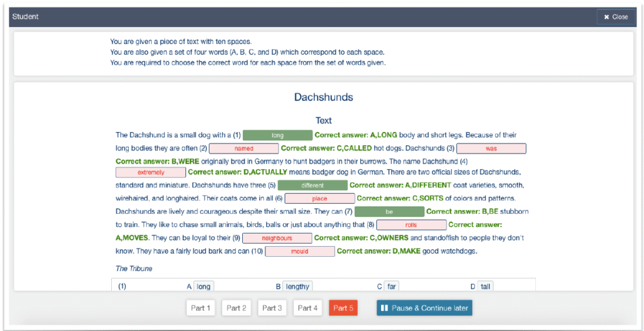The width and height of the screenshot is (644, 331).
Task: Select the active Part 5 tab
Action: click(343, 308)
